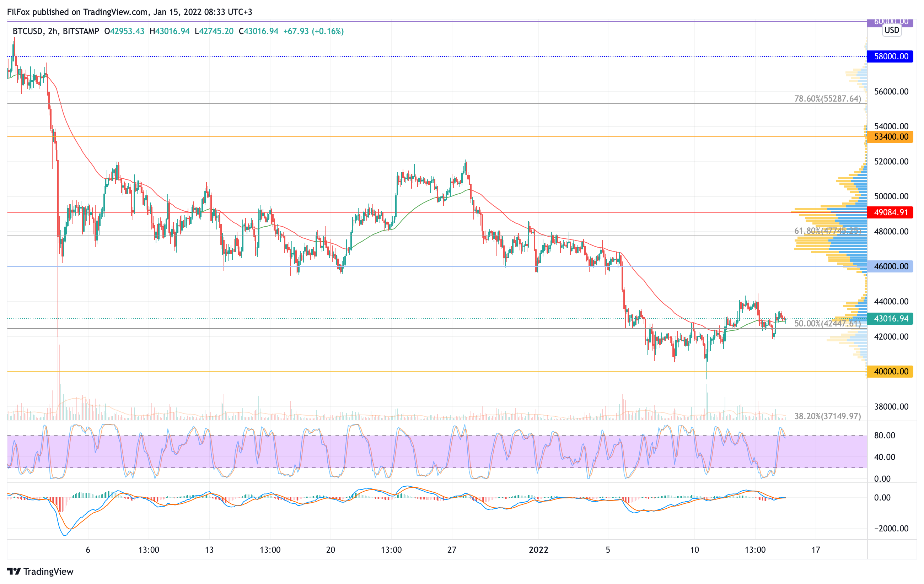
Task: Click the -2000.00 MACD scale label
Action: tap(891, 528)
